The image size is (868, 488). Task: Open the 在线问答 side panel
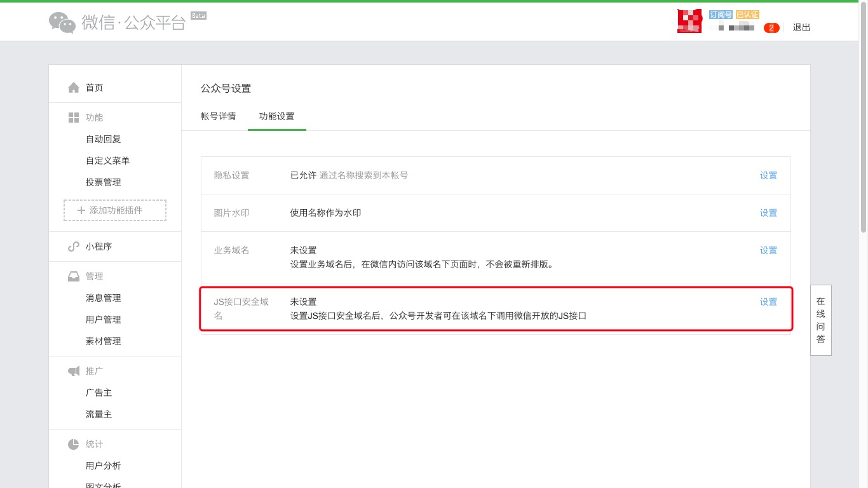[x=821, y=320]
